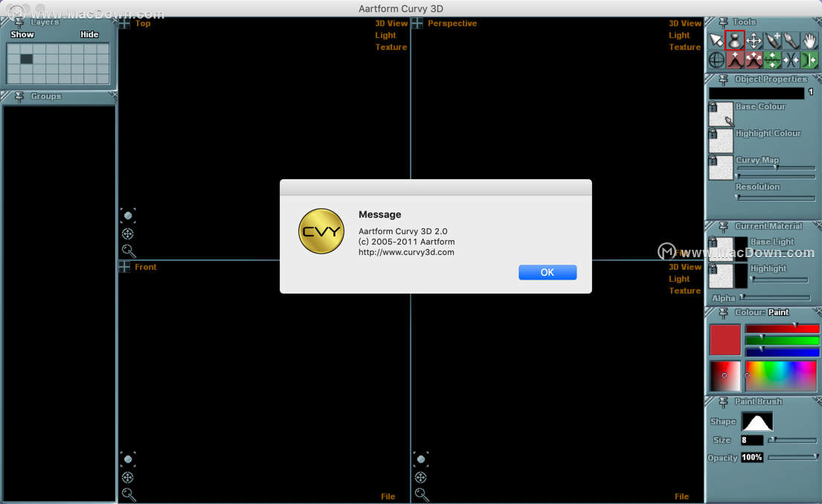
Task: Select the green mirror symmetry tool
Action: (x=809, y=59)
